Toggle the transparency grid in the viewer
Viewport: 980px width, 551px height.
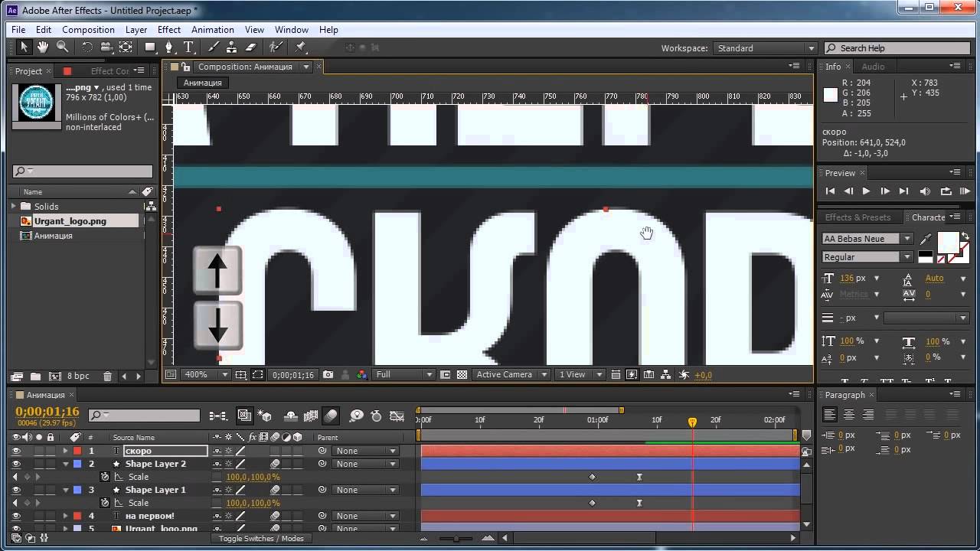462,375
